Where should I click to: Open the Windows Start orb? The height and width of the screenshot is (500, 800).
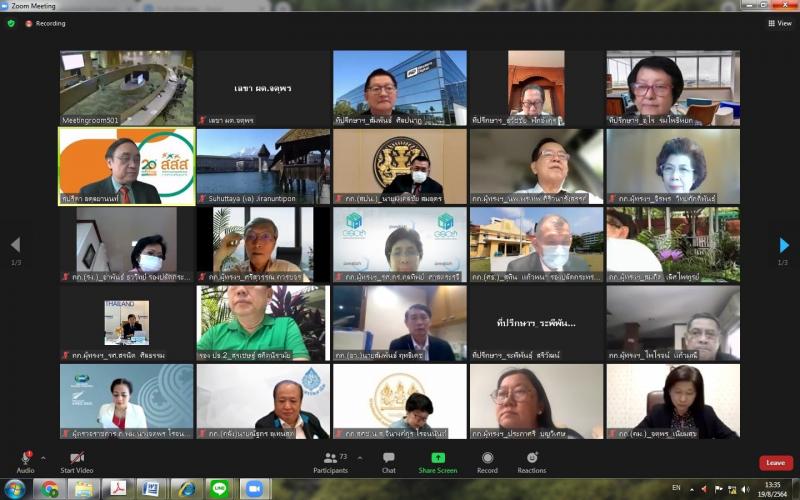click(14, 489)
